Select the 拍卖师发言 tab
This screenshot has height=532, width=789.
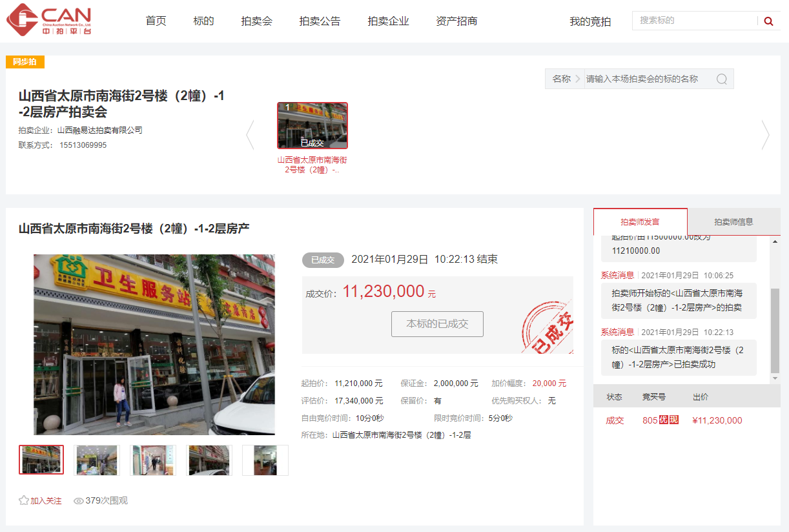coord(640,221)
